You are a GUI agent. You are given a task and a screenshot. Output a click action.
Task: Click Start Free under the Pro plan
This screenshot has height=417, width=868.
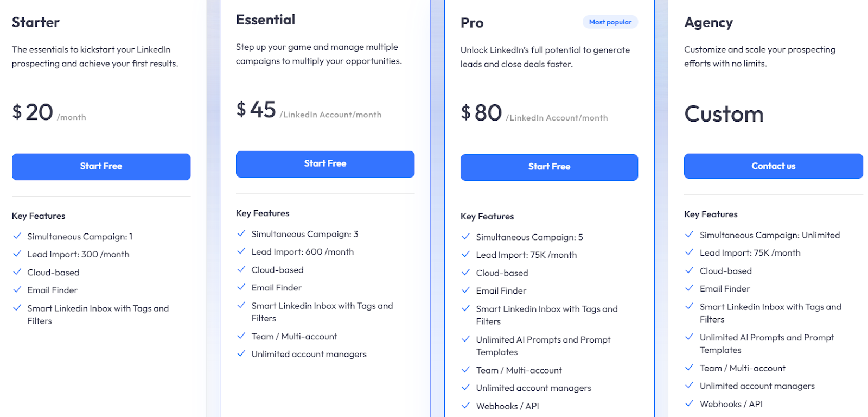(x=548, y=167)
